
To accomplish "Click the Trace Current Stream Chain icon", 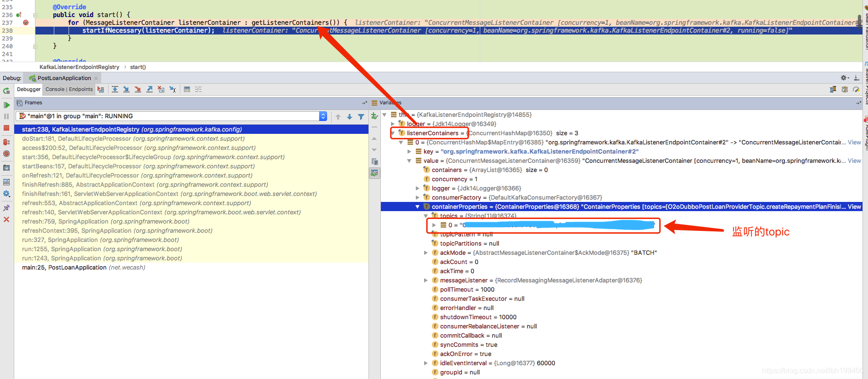I will tap(198, 89).
